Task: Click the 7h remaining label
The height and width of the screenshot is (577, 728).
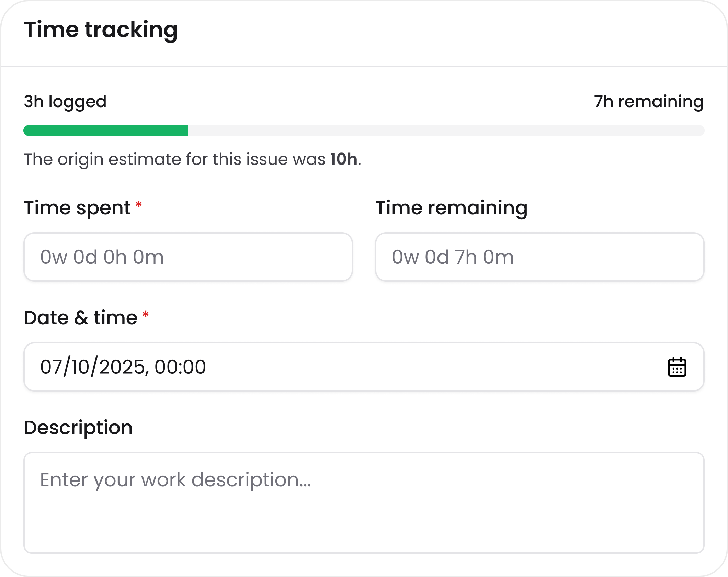Action: 648,101
